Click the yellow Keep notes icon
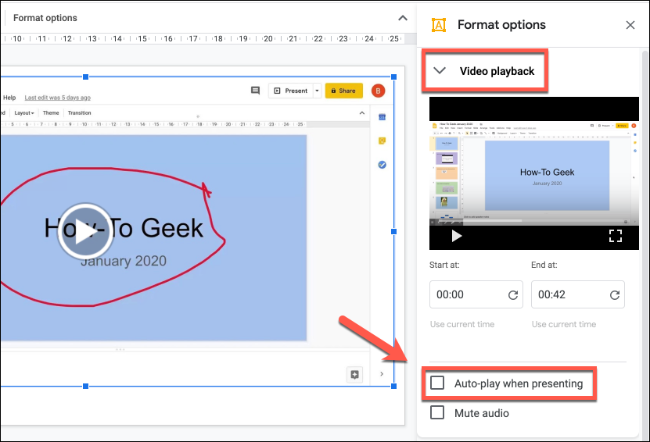The width and height of the screenshot is (650, 442). (381, 141)
